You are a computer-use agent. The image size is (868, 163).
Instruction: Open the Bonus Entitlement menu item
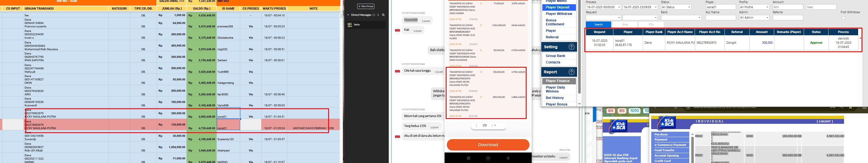pos(559,22)
